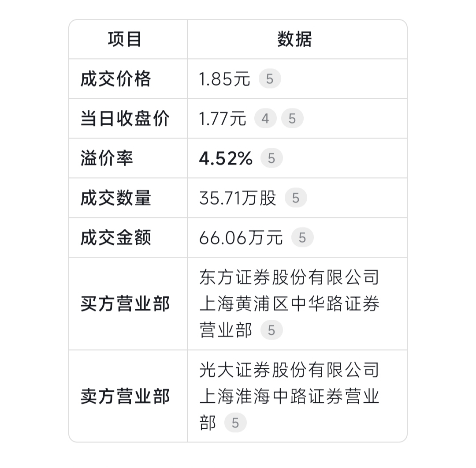Viewport: 476px width, 468px height.
Task: Open citation 4 beside 1.77元 closing price
Action: pyautogui.click(x=265, y=119)
